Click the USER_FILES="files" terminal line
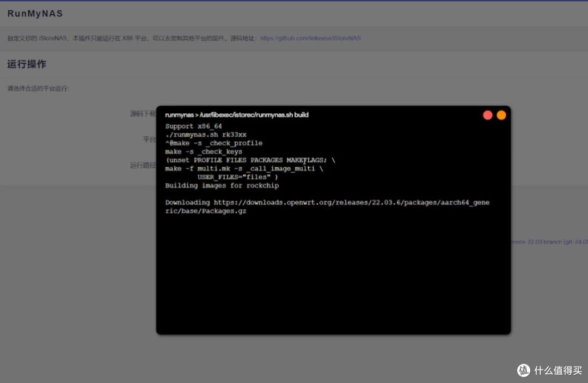 click(x=238, y=177)
